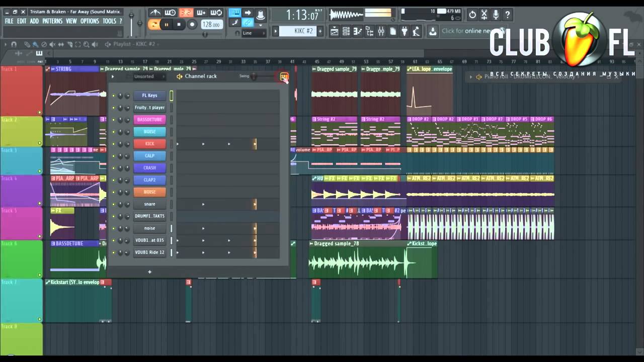
Task: Toggle FL Keys channel select indicator
Action: tap(172, 96)
